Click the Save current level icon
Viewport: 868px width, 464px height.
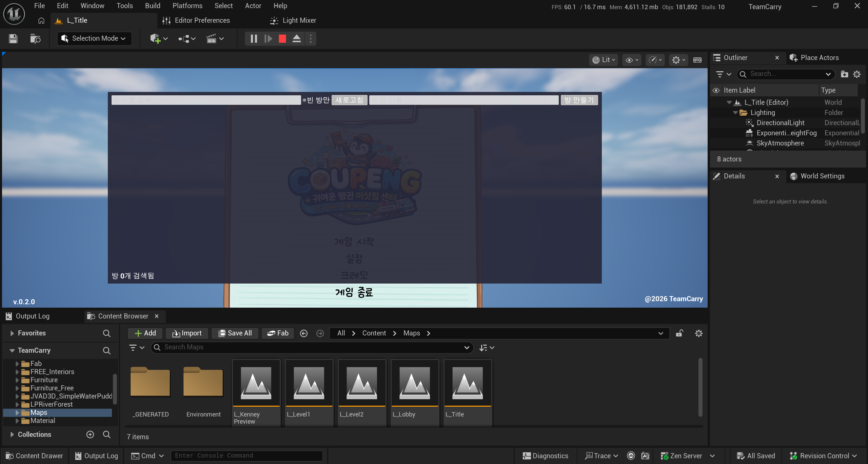[x=13, y=39]
